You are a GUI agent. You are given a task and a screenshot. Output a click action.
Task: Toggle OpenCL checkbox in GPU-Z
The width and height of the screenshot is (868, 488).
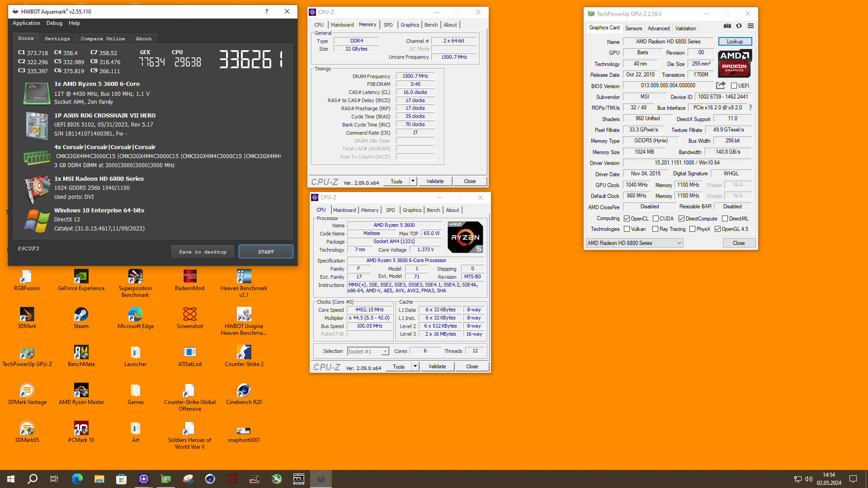pos(627,219)
